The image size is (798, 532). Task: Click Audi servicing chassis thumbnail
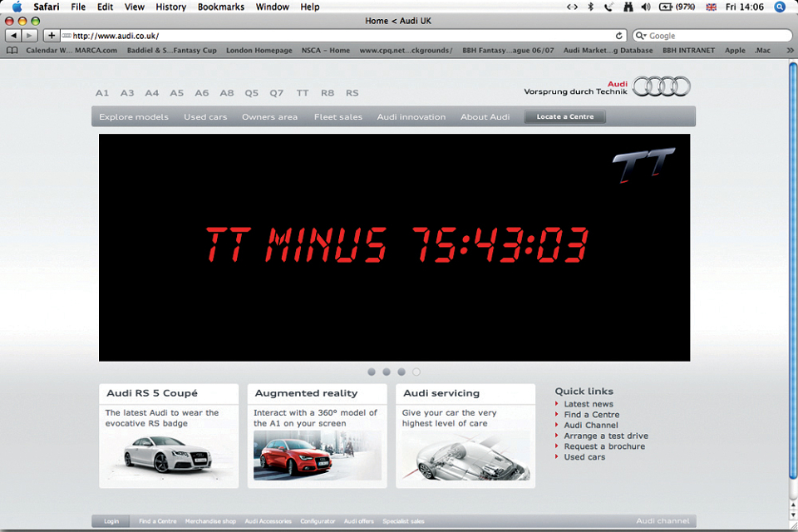coord(465,456)
